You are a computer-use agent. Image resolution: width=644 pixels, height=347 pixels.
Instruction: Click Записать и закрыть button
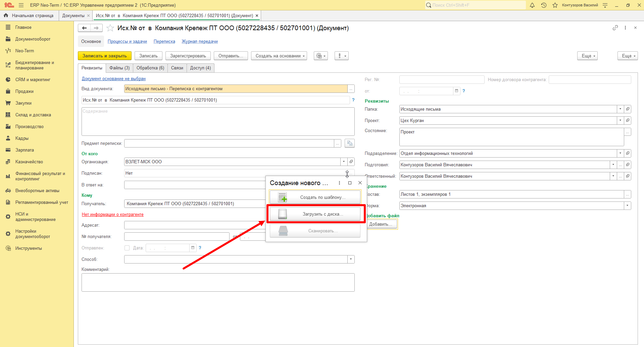(105, 56)
